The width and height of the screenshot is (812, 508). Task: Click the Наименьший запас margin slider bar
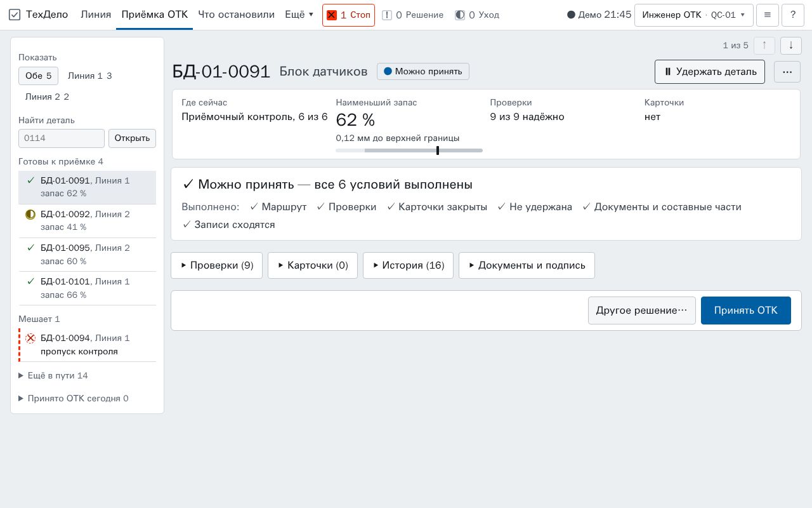409,150
